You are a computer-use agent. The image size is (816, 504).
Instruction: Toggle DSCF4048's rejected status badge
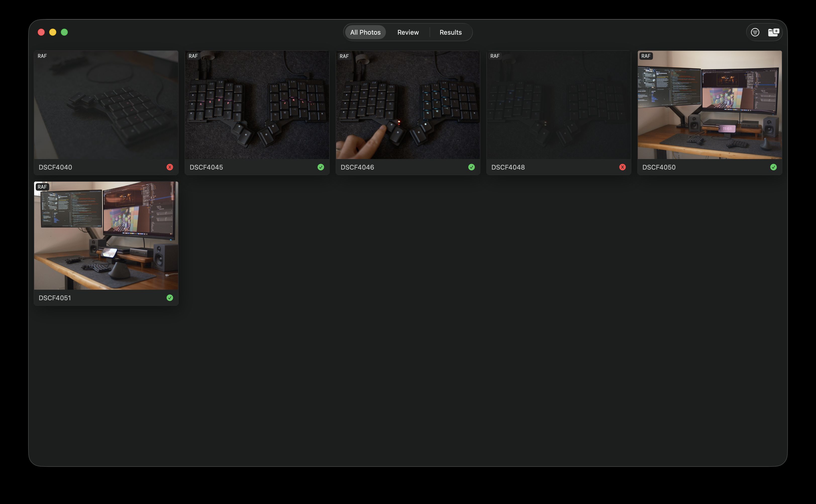[623, 167]
